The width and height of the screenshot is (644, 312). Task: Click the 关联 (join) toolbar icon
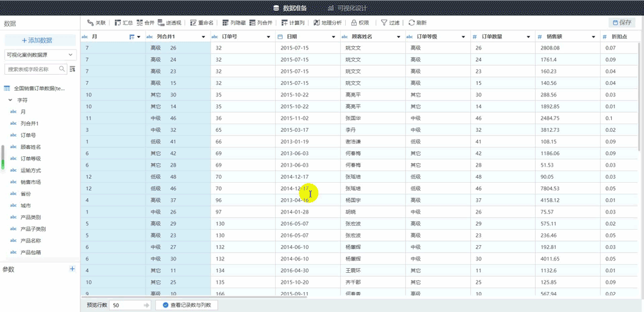point(91,23)
